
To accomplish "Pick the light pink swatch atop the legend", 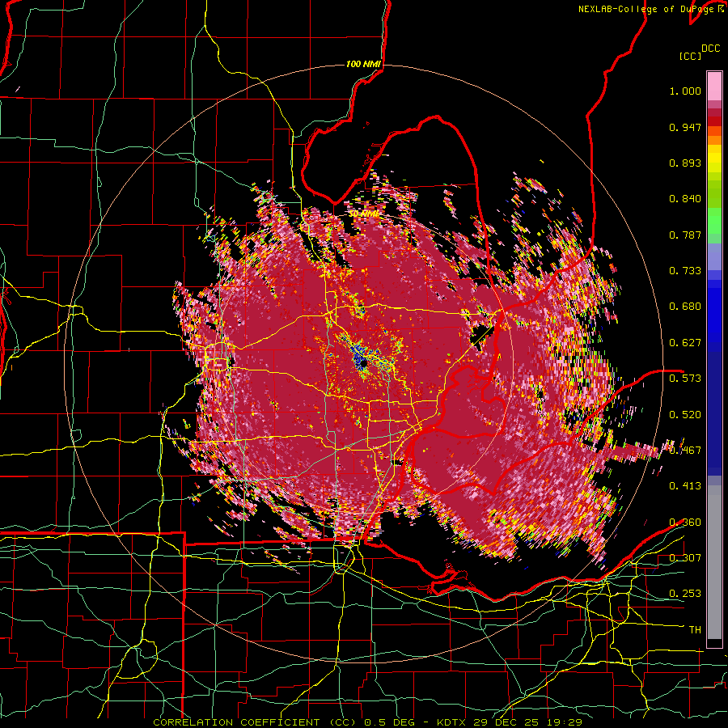I will point(714,86).
